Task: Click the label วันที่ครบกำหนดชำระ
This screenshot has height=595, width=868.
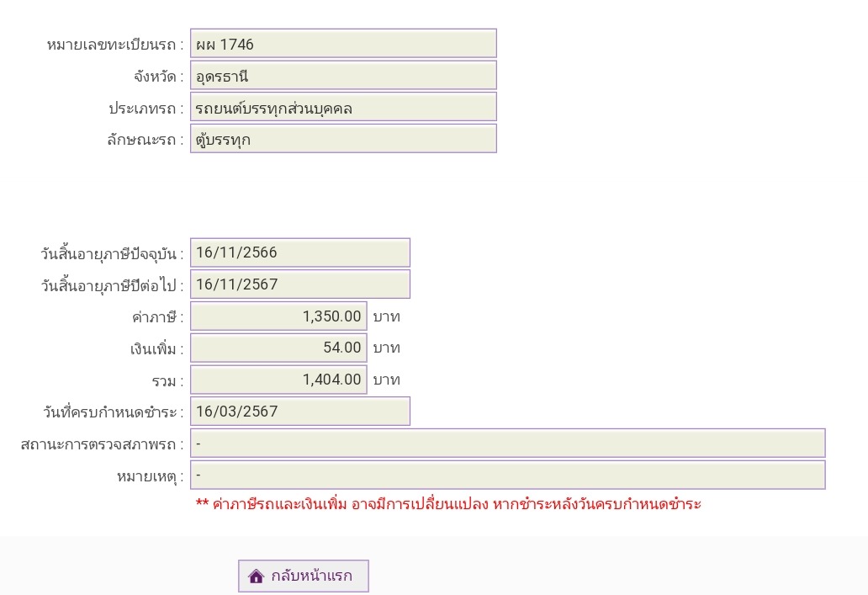Action: pyautogui.click(x=114, y=412)
